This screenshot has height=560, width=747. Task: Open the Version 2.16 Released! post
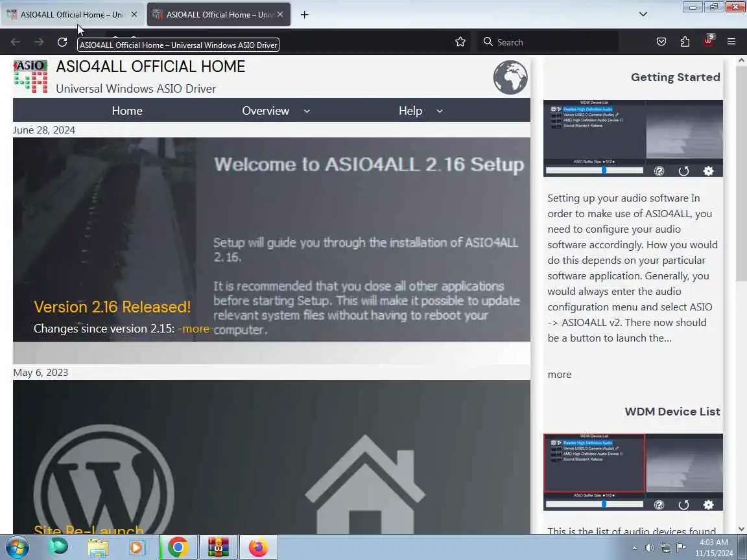pyautogui.click(x=112, y=307)
